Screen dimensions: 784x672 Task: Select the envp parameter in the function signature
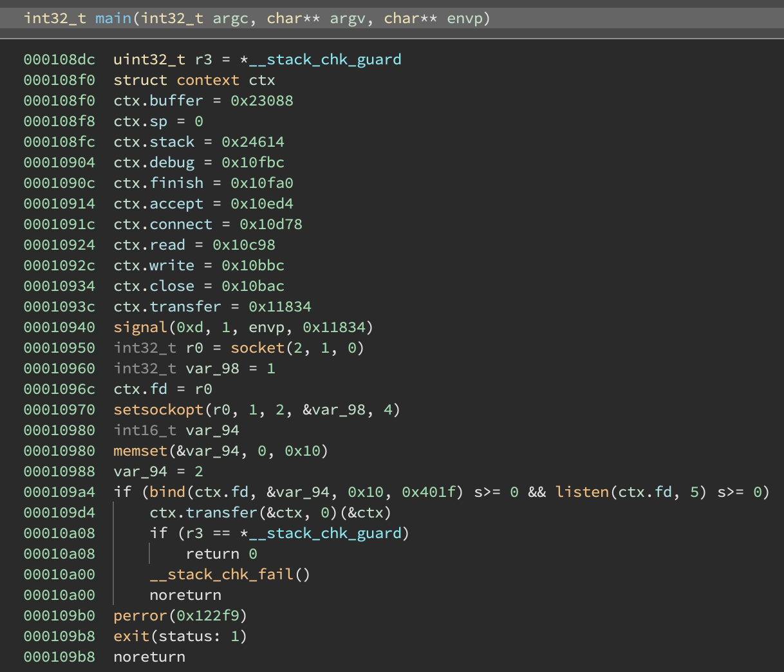coord(464,18)
